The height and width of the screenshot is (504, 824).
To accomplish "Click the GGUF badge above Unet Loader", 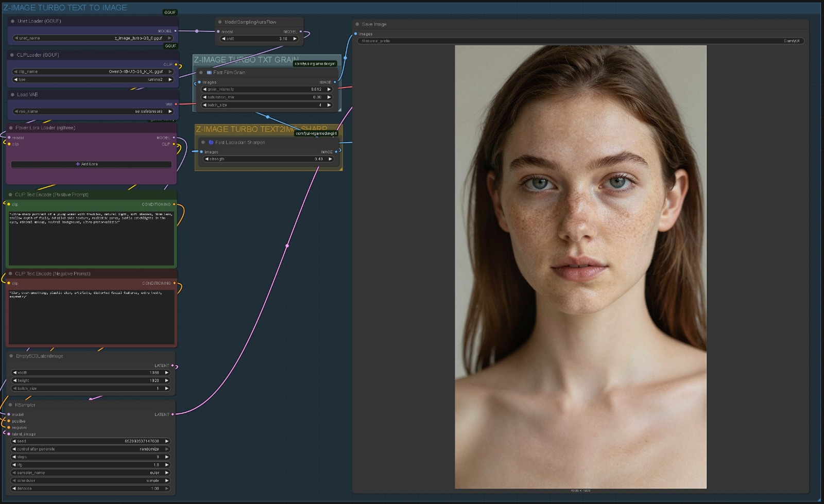I will 169,12.
